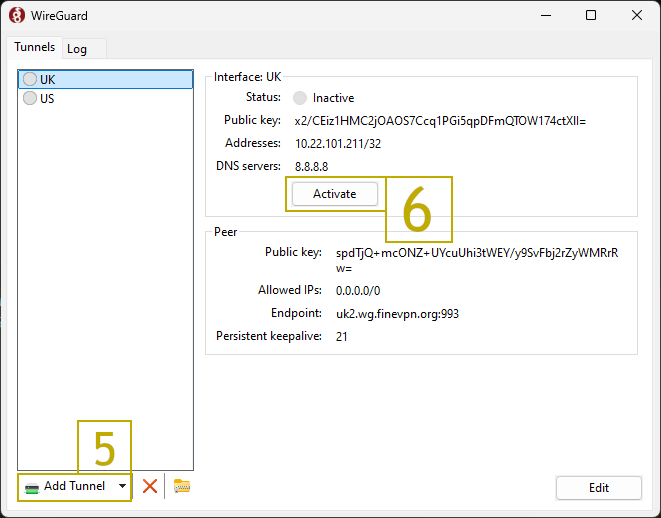Image resolution: width=661 pixels, height=518 pixels.
Task: Click the red X remove tunnel icon
Action: [150, 486]
